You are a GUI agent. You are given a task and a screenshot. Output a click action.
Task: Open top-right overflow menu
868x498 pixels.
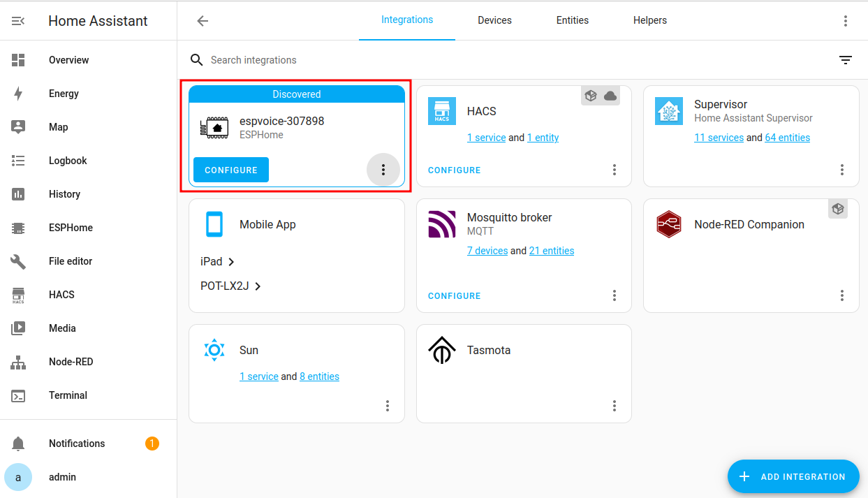(x=846, y=21)
